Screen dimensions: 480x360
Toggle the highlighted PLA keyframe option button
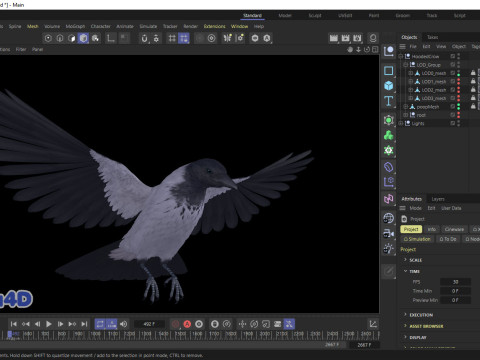pos(289,324)
